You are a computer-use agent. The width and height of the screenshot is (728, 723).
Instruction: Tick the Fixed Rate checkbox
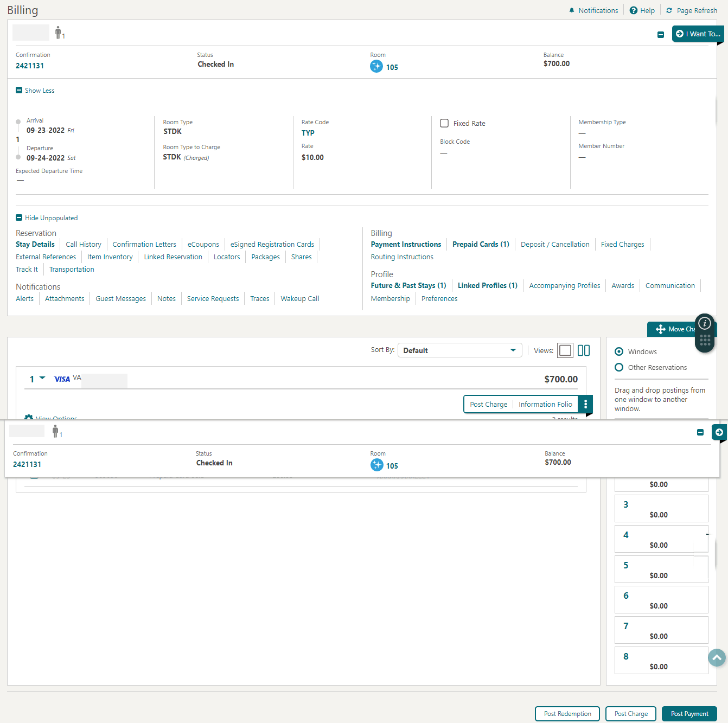point(444,123)
